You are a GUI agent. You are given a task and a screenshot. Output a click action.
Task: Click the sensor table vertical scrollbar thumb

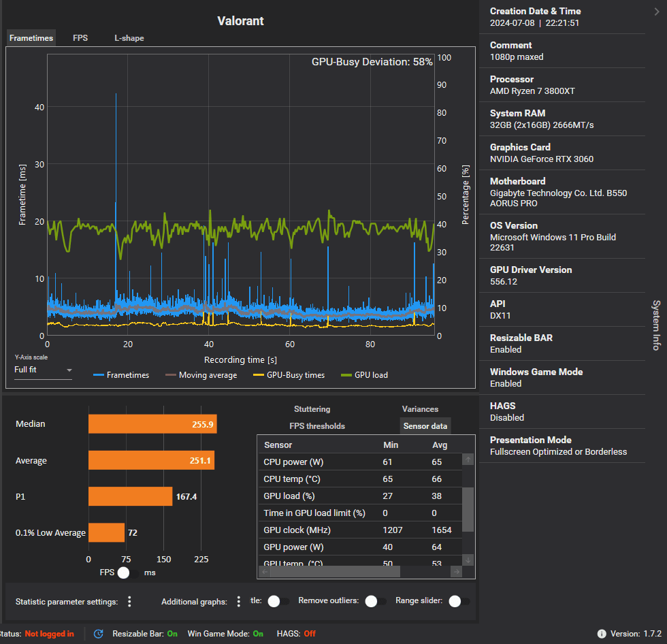click(x=468, y=509)
